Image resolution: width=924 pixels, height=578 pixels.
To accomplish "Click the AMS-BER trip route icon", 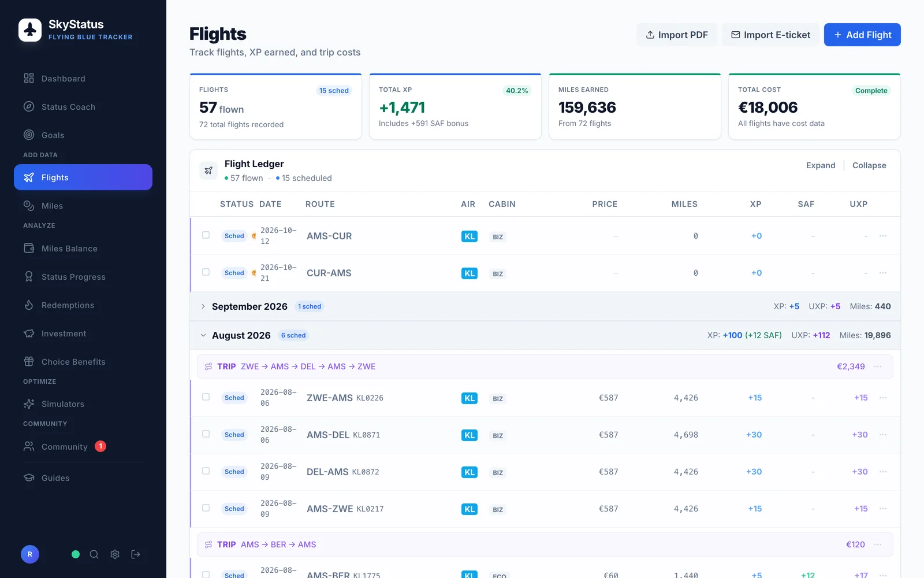I will (x=208, y=544).
